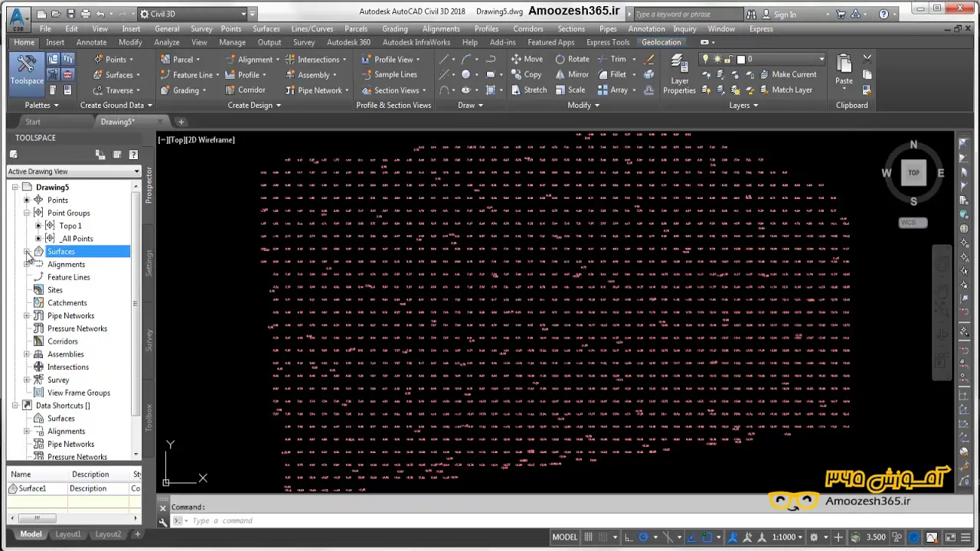The height and width of the screenshot is (551, 980).
Task: Click the ViewCube TOP face
Action: [913, 173]
